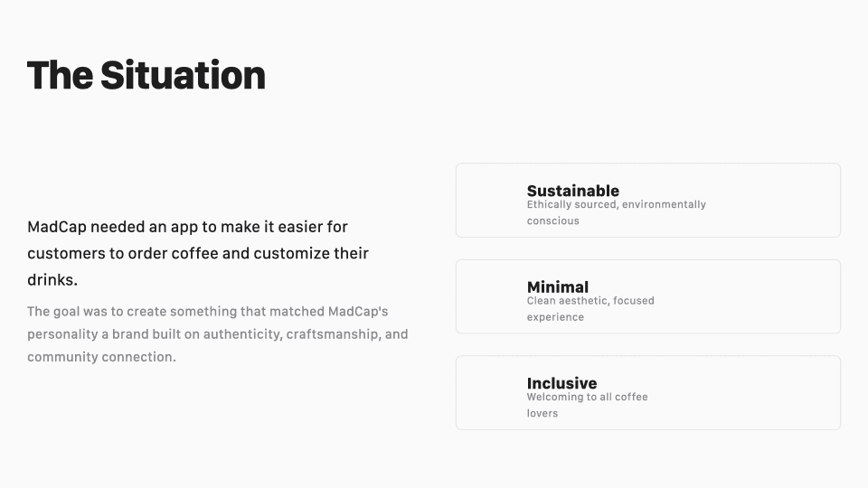This screenshot has height=488, width=868.
Task: Click "Welcoming to all coffee" description line
Action: (x=587, y=398)
